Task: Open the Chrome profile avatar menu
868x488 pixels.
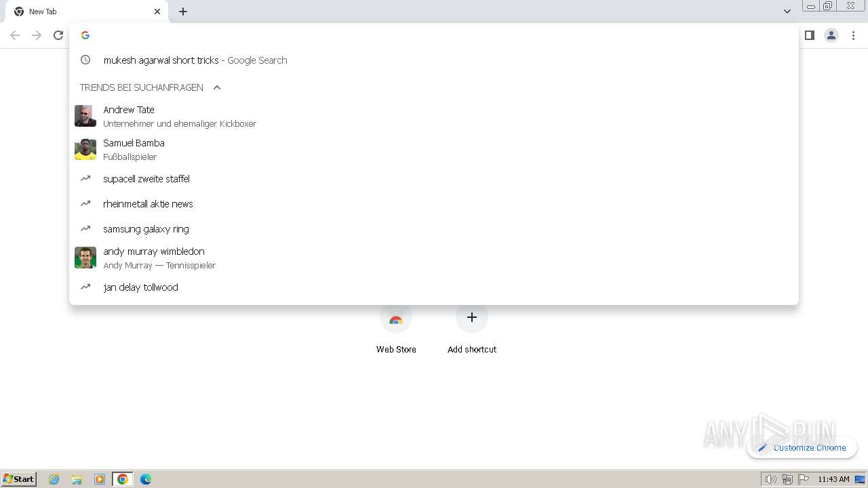Action: point(831,35)
